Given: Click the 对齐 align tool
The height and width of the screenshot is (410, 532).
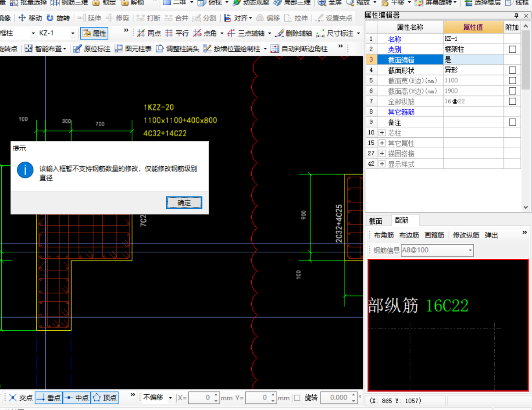Looking at the screenshot, I should pos(238,18).
